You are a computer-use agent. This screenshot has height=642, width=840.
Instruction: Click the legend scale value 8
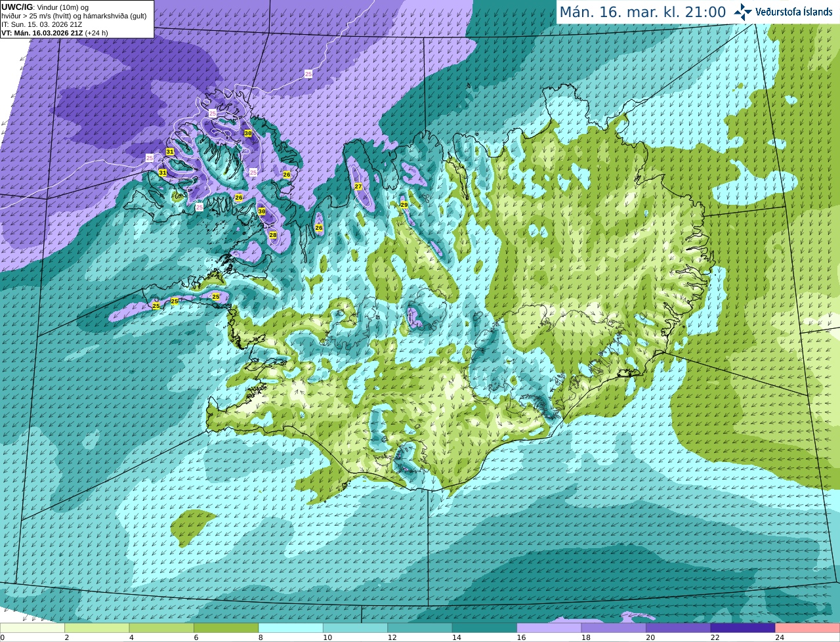click(261, 637)
